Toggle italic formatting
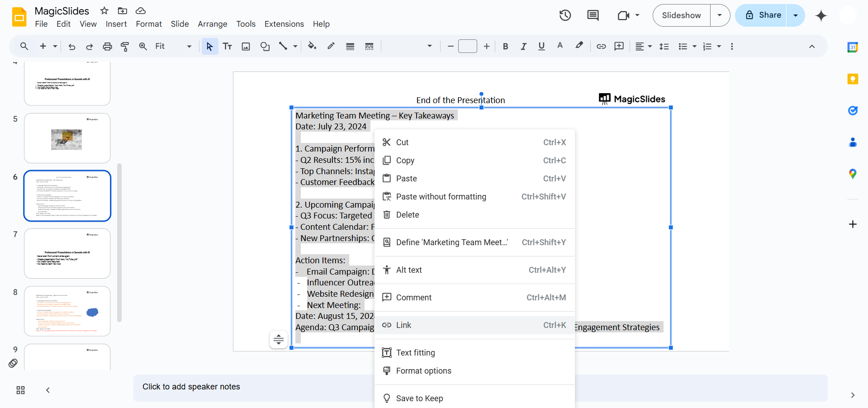This screenshot has width=868, height=408. (523, 46)
